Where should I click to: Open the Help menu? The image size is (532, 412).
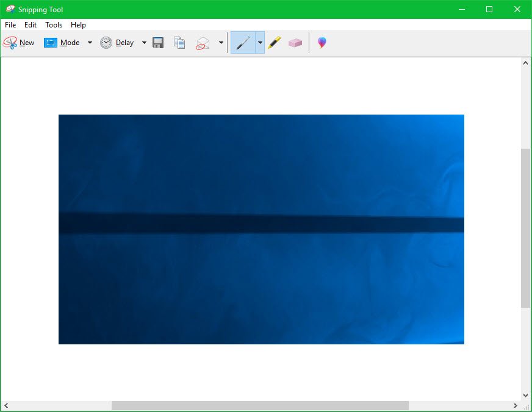78,25
